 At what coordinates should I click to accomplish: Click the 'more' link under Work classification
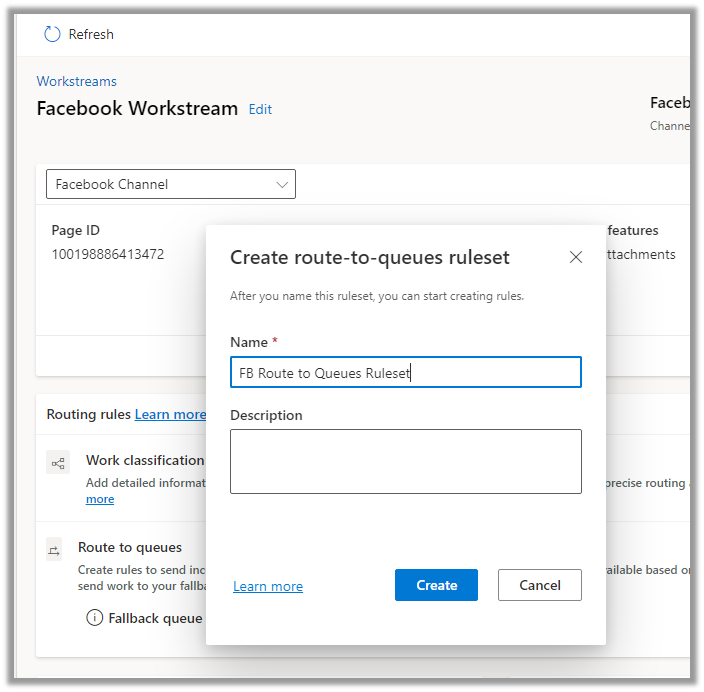[x=100, y=499]
